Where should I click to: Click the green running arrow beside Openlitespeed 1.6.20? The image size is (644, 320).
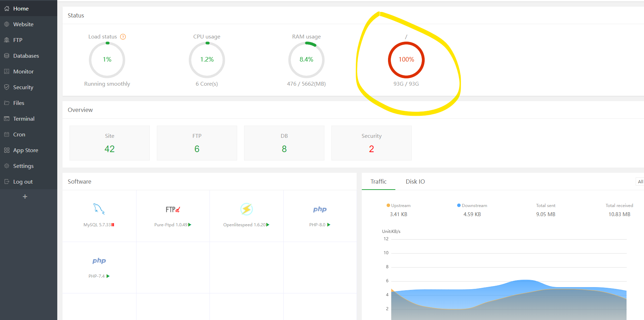268,225
